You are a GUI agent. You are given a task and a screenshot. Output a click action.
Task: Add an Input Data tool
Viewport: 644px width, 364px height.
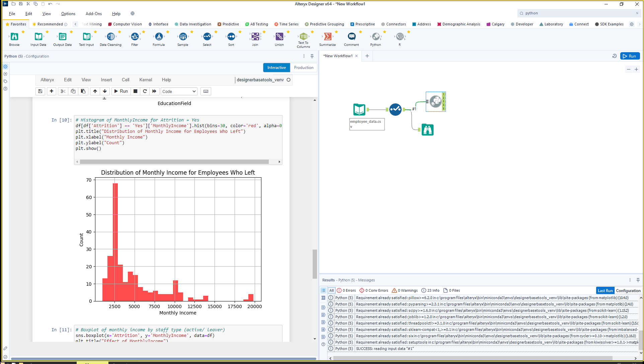pos(38,37)
